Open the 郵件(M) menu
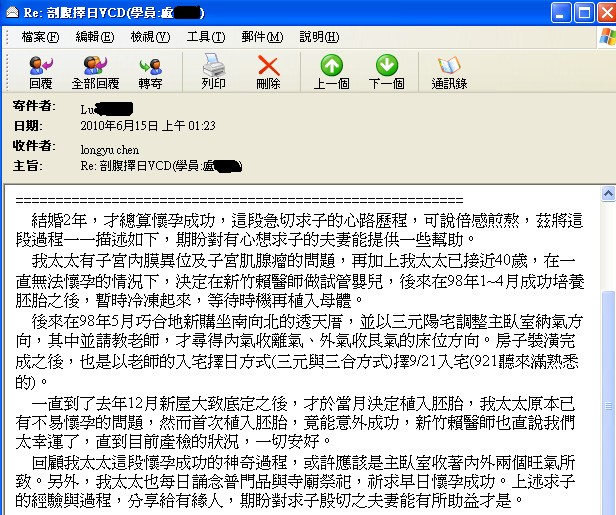 (x=262, y=37)
